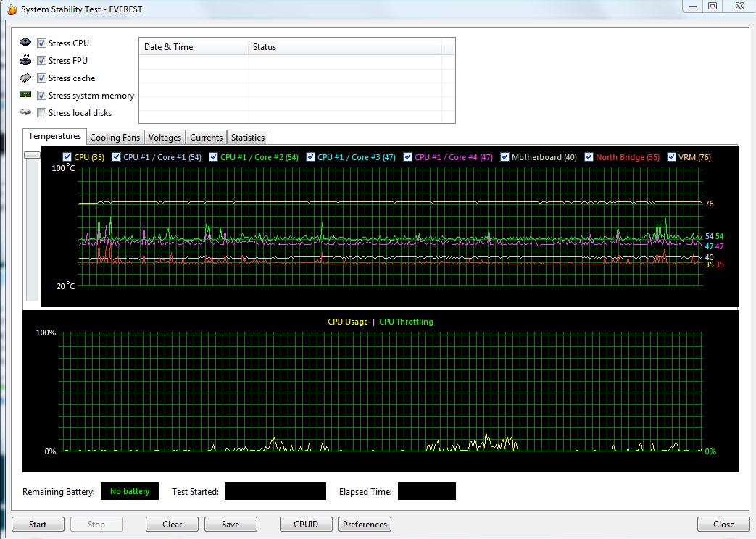756x539 pixels.
Task: Uncheck the Stress CPU checkbox
Action: tap(41, 43)
